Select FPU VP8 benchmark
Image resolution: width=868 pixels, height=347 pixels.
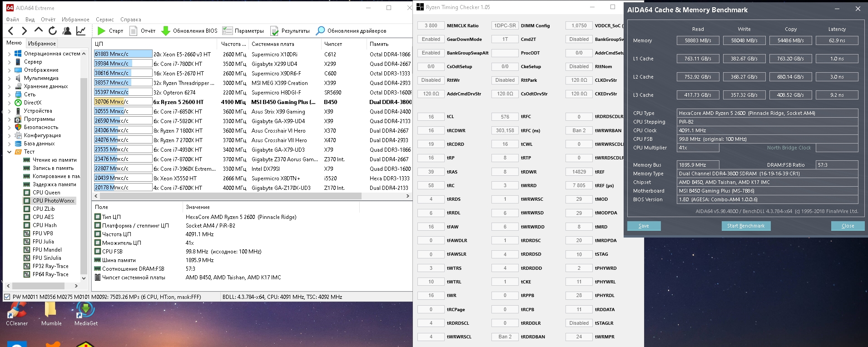pos(43,233)
